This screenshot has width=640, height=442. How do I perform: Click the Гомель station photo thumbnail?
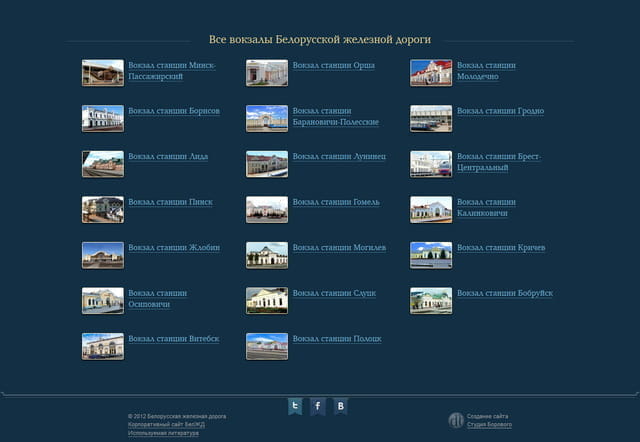pyautogui.click(x=267, y=209)
